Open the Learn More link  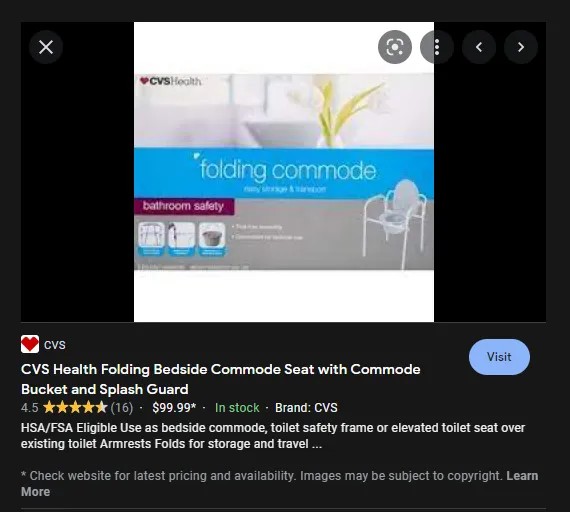[280, 484]
